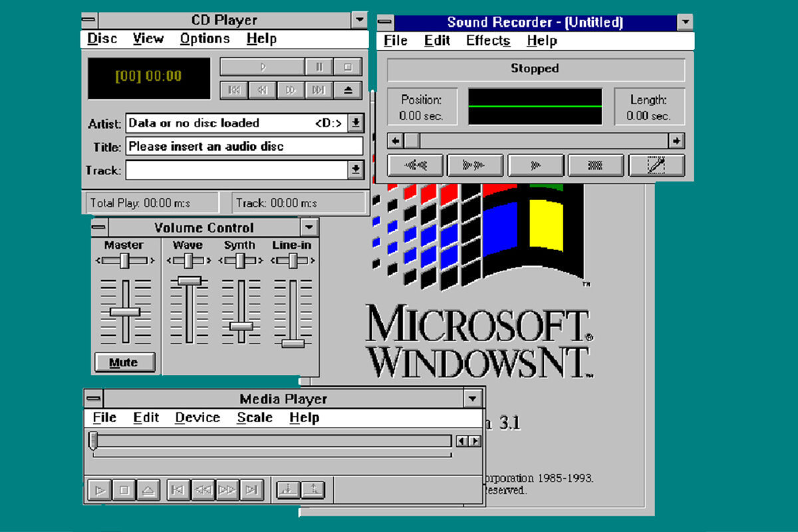The width and height of the screenshot is (798, 532).
Task: Open the File menu in Media Player
Action: tap(104, 418)
